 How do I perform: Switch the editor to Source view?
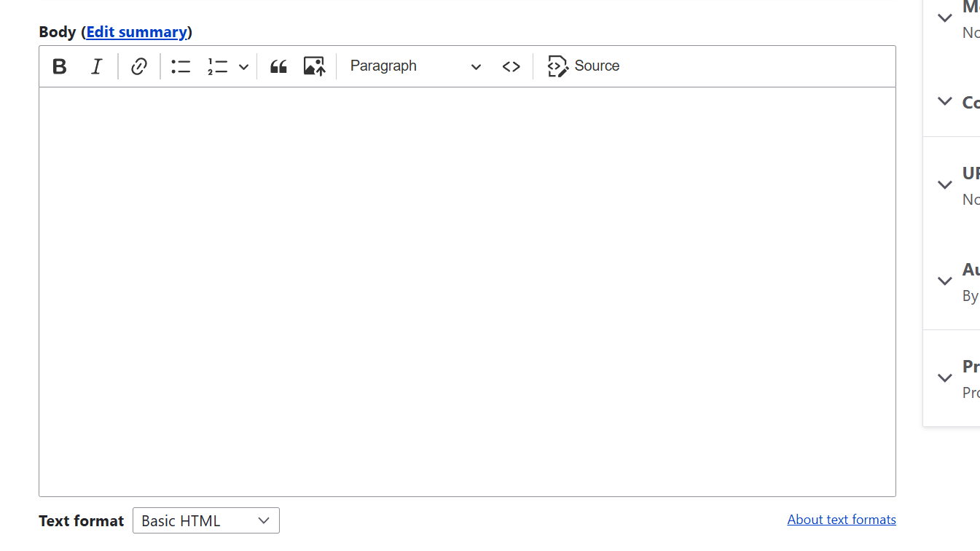583,66
